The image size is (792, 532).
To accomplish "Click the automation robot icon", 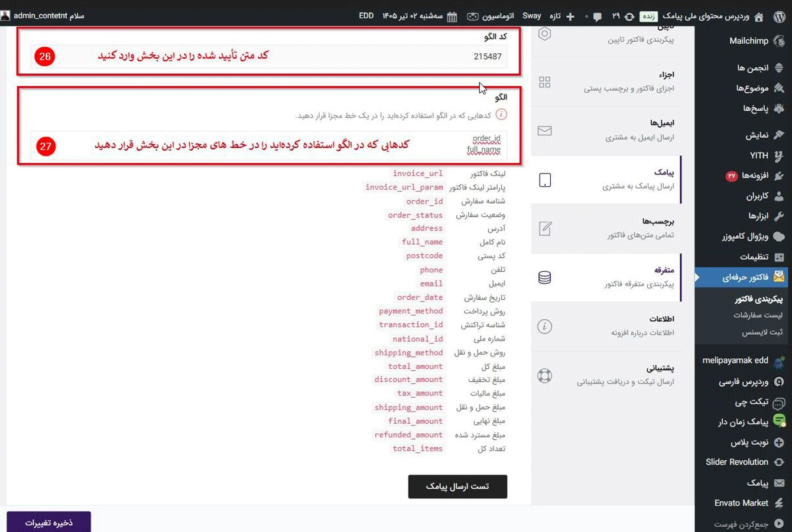I will click(x=473, y=17).
